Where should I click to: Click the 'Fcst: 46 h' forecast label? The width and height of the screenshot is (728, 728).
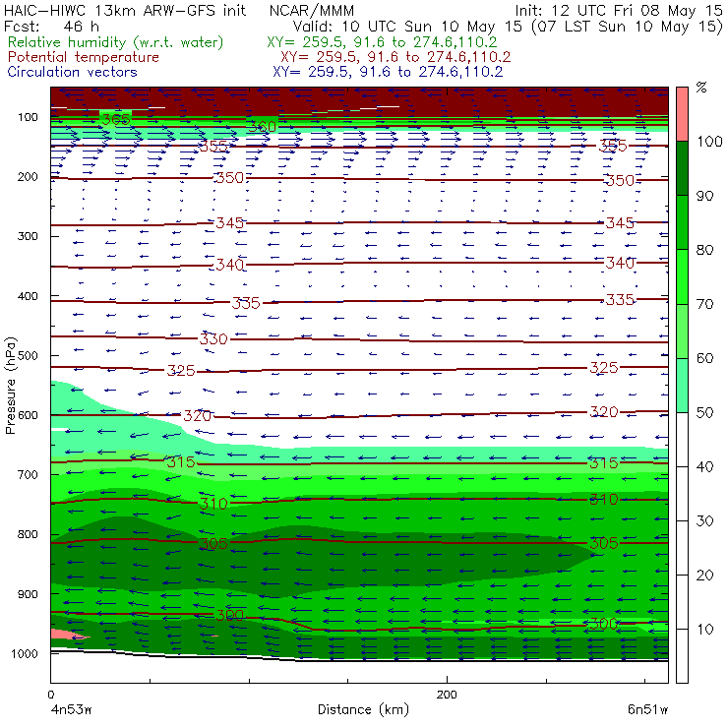tap(51, 26)
